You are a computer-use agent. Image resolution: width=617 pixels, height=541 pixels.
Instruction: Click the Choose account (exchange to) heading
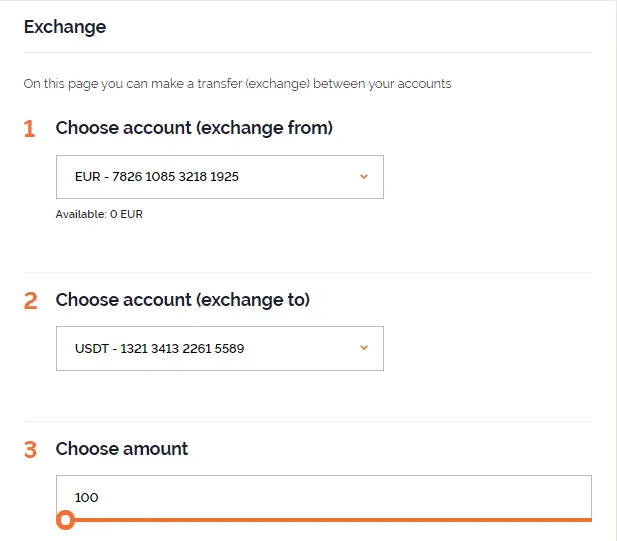[x=183, y=300]
